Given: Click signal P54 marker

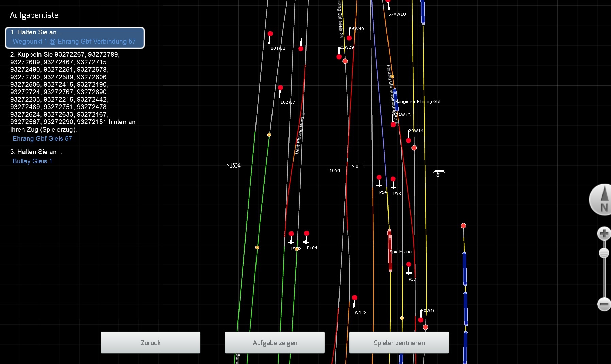Looking at the screenshot, I should [379, 178].
